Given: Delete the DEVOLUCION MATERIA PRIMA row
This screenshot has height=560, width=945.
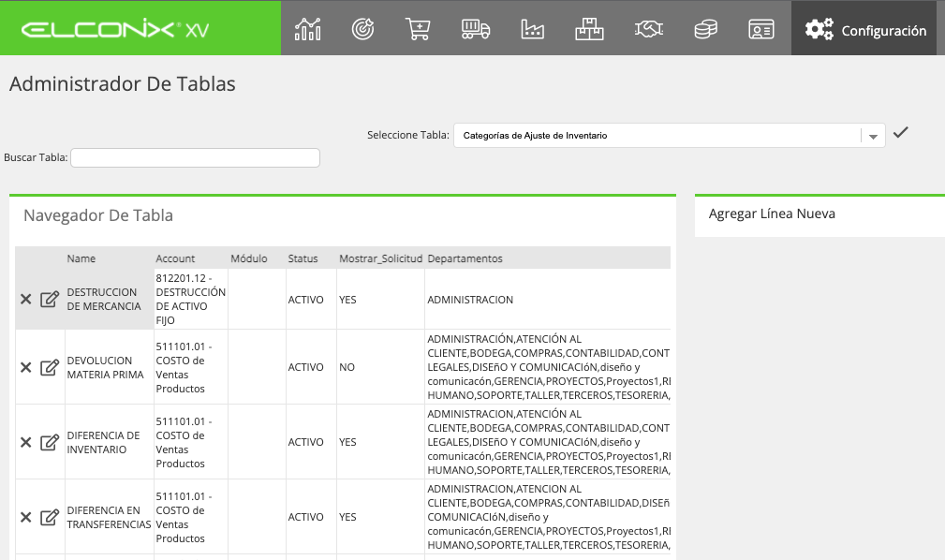Looking at the screenshot, I should 26,367.
